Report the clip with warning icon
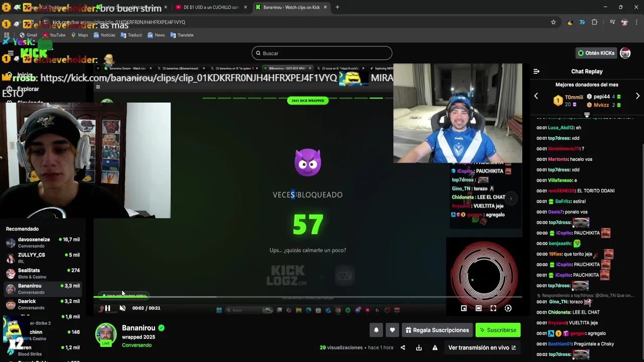Screen dimensions: 644x362 click(435, 347)
